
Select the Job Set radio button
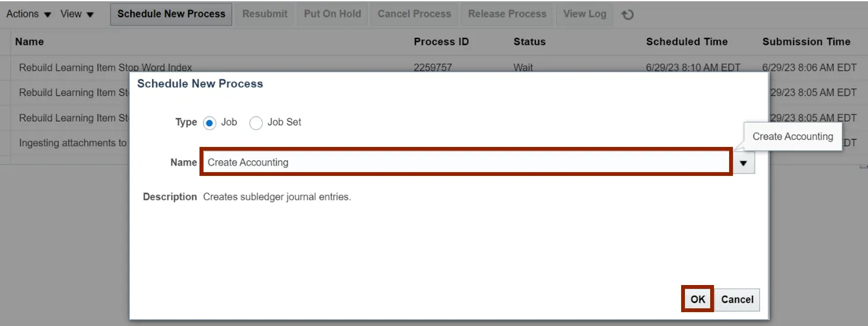click(x=256, y=123)
